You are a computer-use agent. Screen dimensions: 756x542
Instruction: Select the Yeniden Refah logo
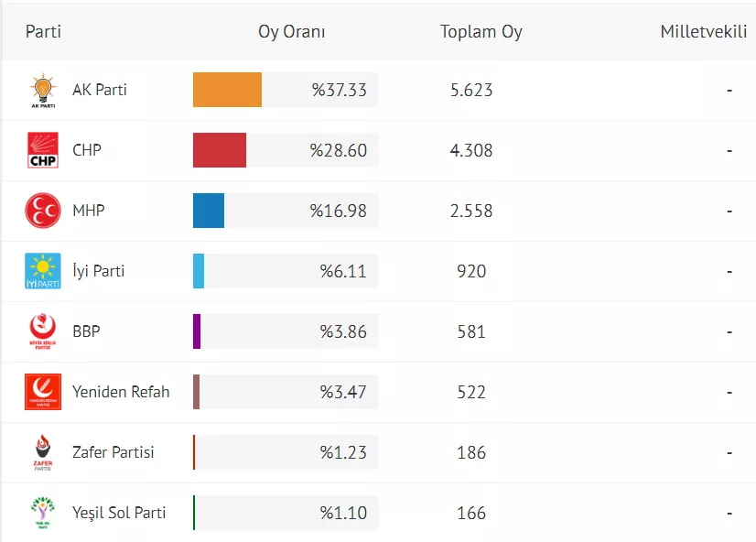[x=43, y=392]
